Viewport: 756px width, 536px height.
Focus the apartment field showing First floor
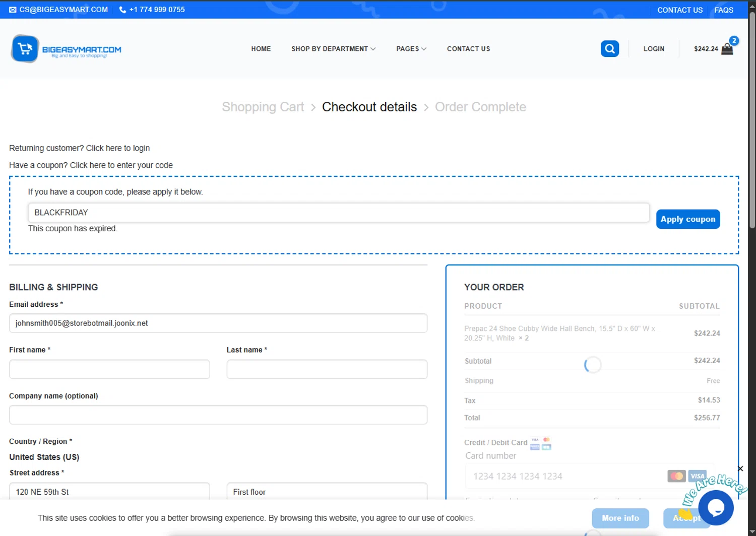coord(327,492)
